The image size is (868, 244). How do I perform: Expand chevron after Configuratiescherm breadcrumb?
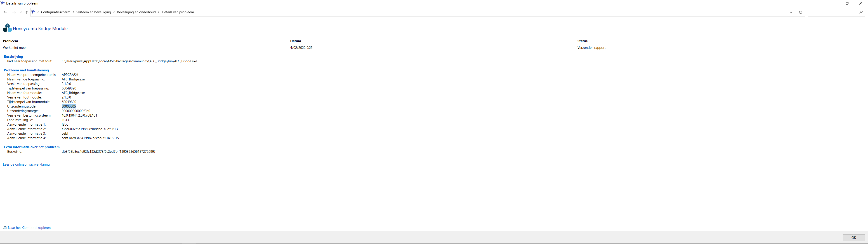(x=73, y=12)
